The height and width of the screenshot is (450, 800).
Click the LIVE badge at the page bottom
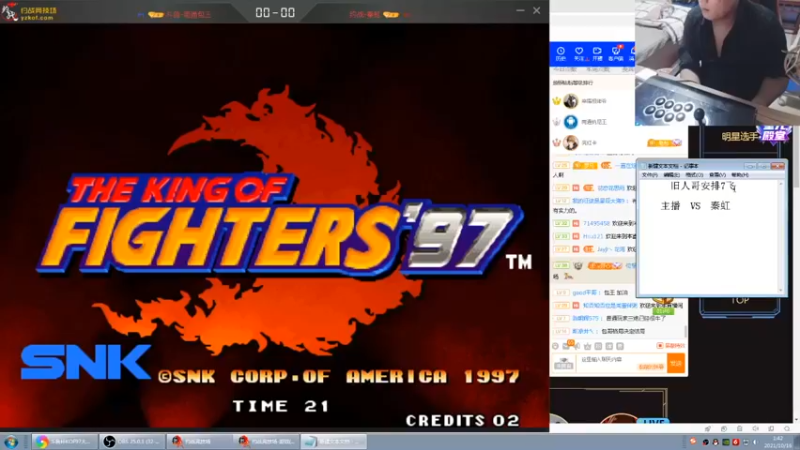[x=654, y=422]
